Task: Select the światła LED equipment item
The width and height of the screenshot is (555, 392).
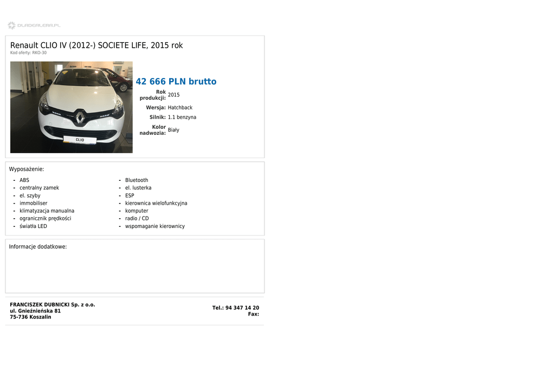Action: 33,226
